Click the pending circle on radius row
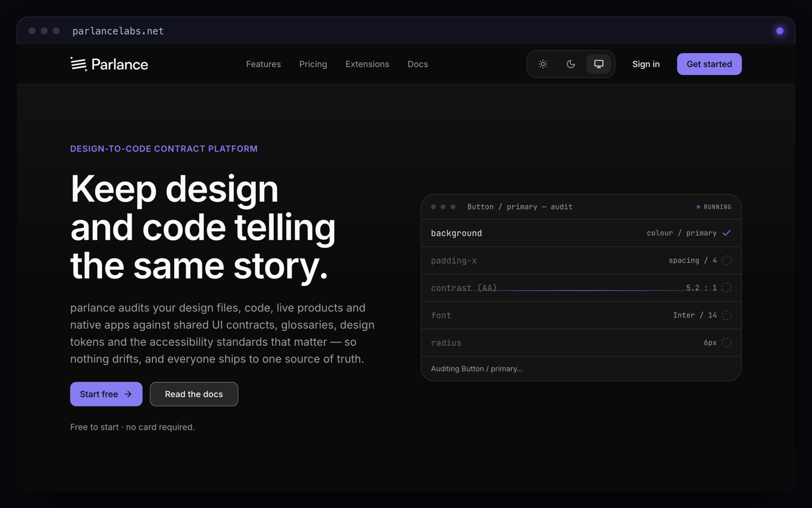The image size is (812, 508). point(727,342)
